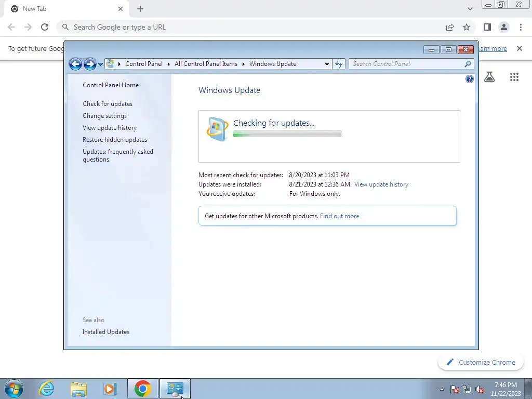Viewport: 532px width, 399px height.
Task: Open Restore hidden updates
Action: tap(115, 140)
